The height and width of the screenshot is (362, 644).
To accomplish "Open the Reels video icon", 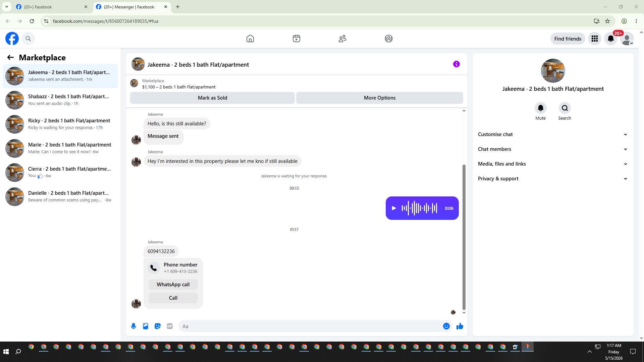I will (297, 39).
